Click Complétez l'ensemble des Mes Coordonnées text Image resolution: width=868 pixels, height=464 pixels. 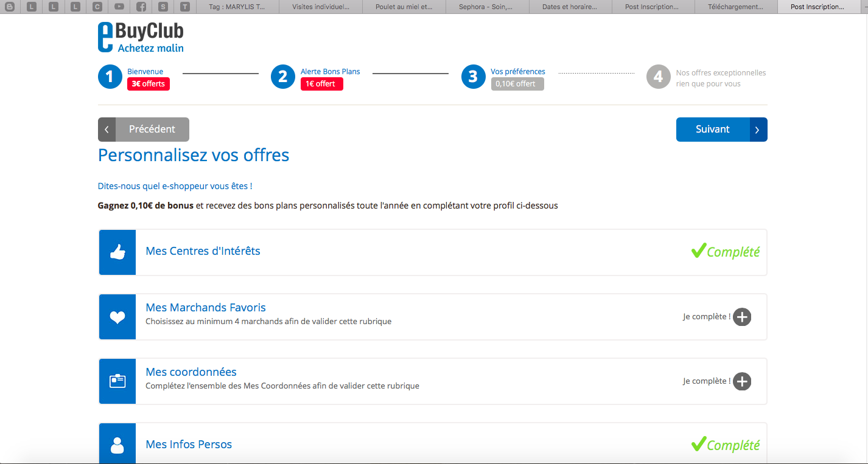282,386
